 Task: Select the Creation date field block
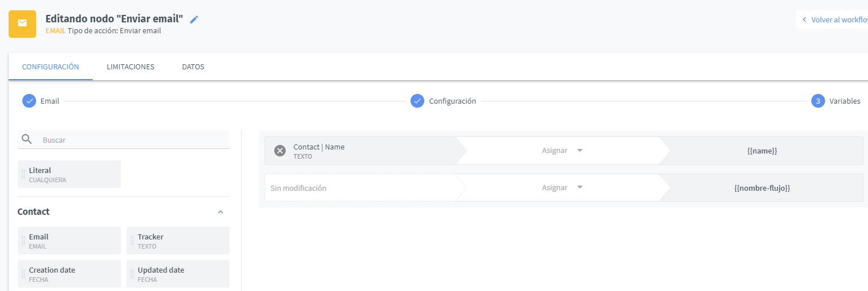[69, 274]
